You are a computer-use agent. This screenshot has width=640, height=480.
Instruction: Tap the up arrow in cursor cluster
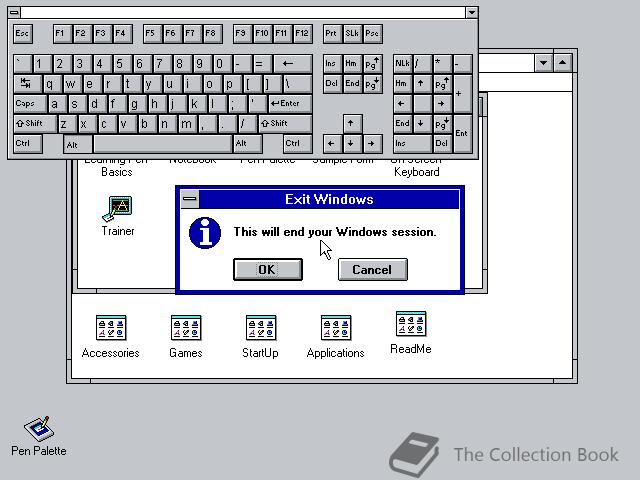point(352,124)
